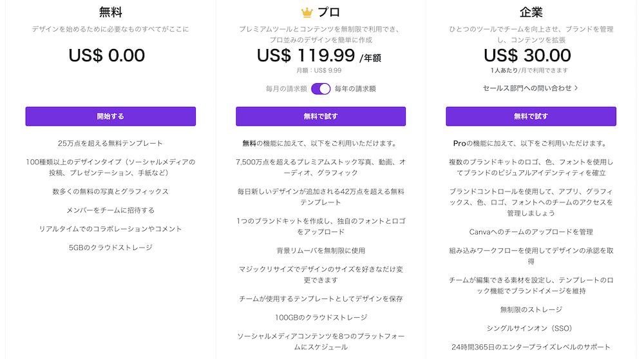
Task: Click the chevron arrow after セールス部門への問い合わせ
Action: click(576, 88)
